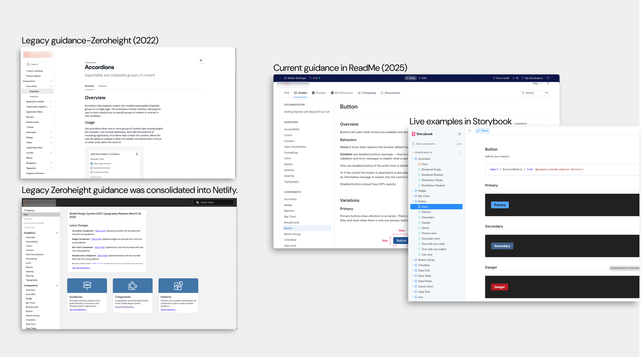The height and width of the screenshot is (357, 644).
Task: Click ReadMe Search field
Action: click(x=535, y=93)
